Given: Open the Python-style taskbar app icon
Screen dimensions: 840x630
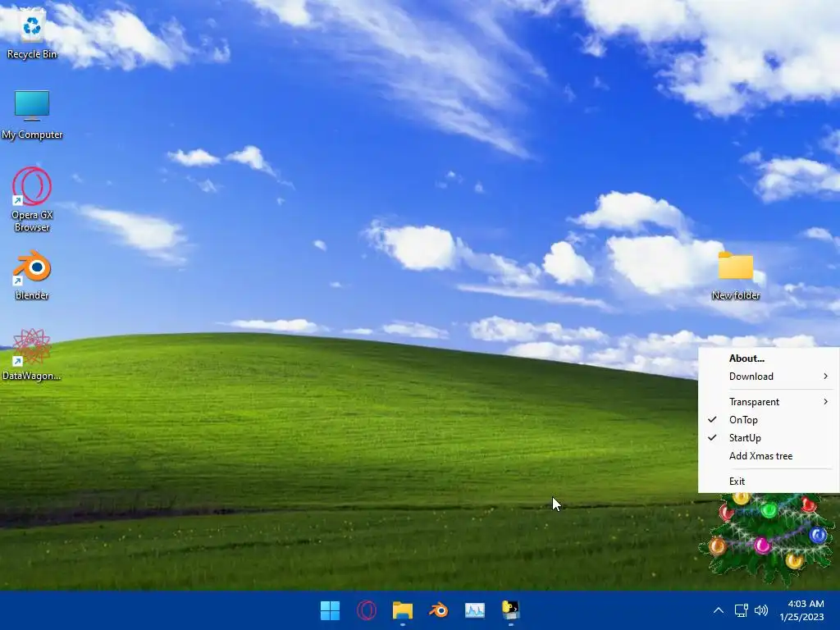Looking at the screenshot, I should (510, 610).
